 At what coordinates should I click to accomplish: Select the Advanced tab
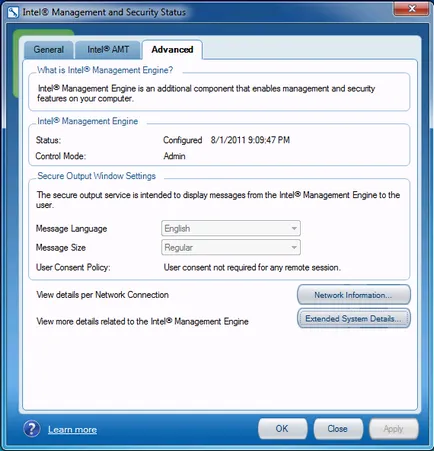[172, 50]
